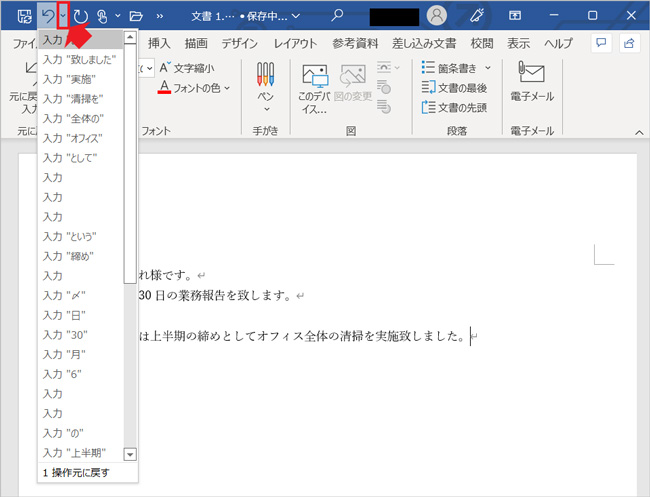This screenshot has width=650, height=497.
Task: Select undo entry 入力 "6"
Action: (80, 374)
